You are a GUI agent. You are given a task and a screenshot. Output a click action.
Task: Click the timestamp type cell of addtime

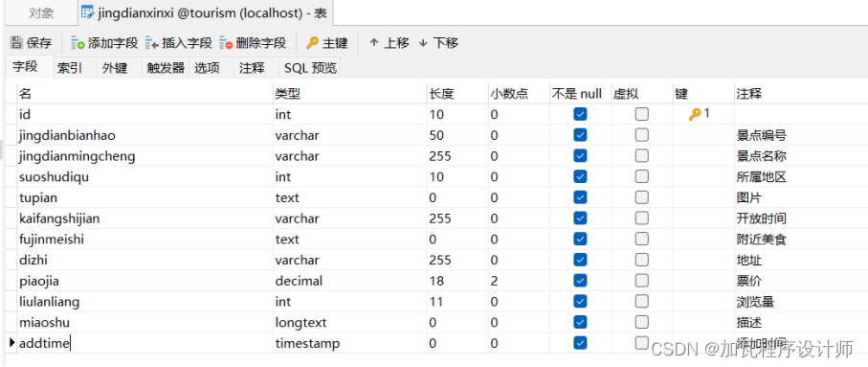tap(350, 343)
